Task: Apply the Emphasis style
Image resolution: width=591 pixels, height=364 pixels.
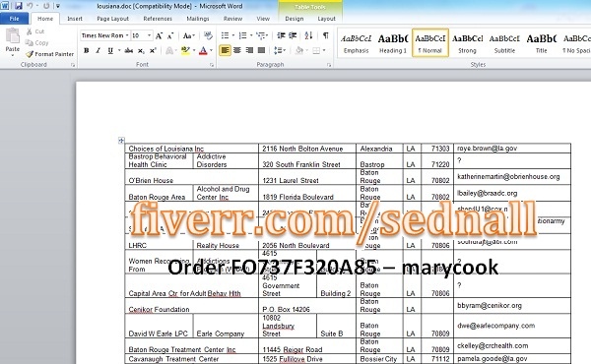Action: pos(357,43)
